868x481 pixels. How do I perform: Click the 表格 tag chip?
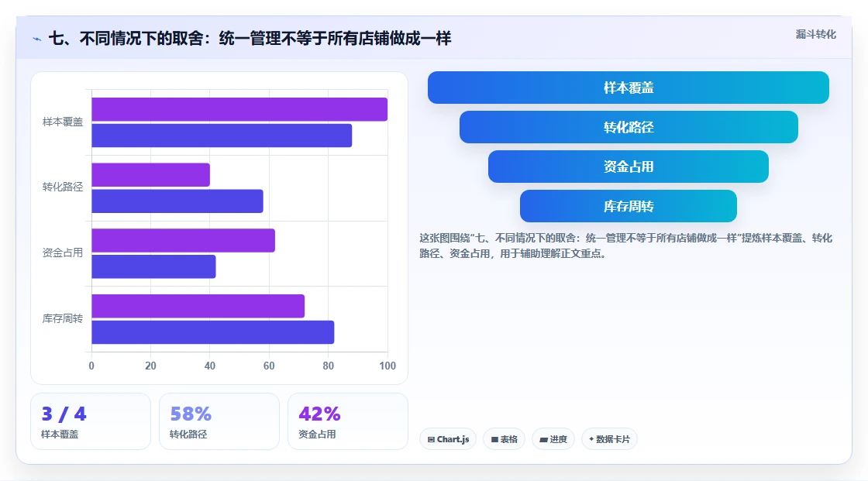point(504,439)
